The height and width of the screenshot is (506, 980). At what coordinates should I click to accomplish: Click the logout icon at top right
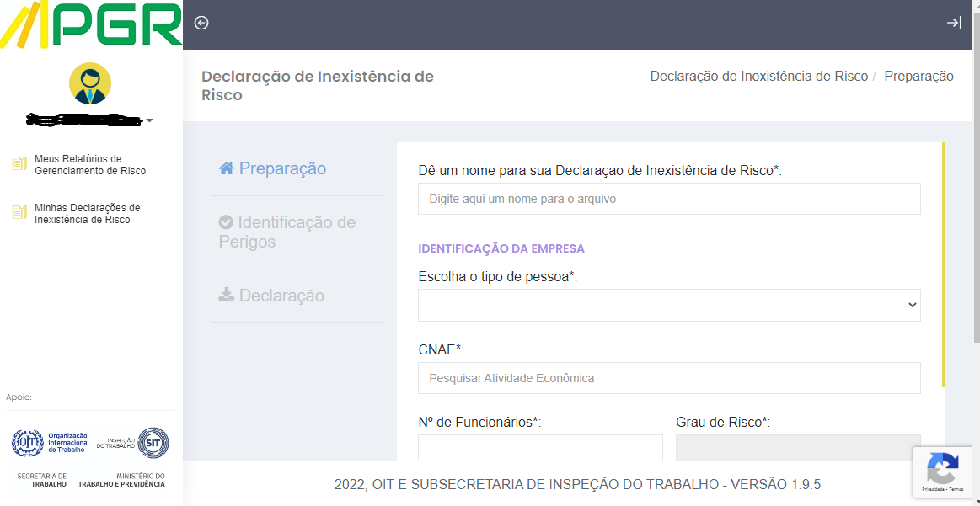(x=955, y=24)
